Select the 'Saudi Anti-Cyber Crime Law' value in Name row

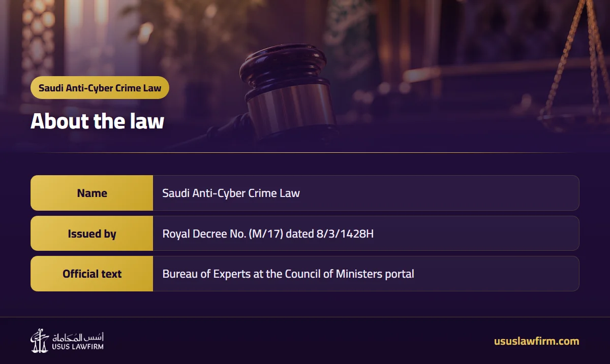tap(231, 193)
